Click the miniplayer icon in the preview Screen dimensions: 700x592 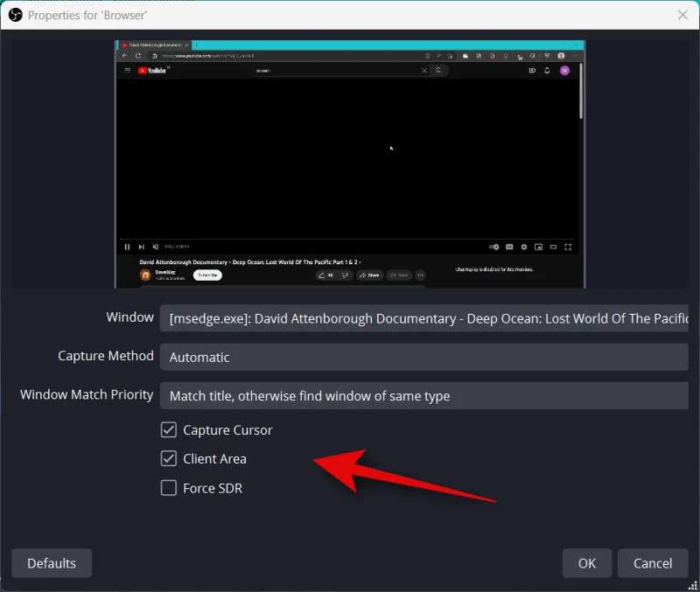coord(539,247)
